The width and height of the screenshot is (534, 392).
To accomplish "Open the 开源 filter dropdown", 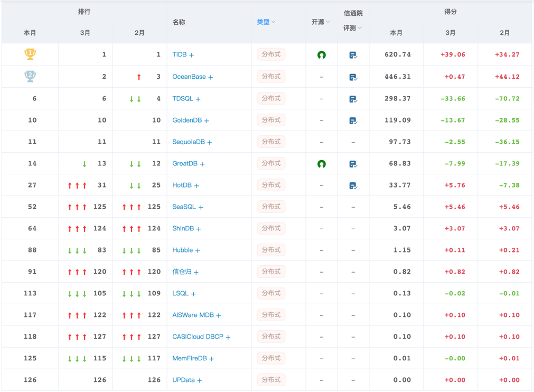I will coord(321,22).
